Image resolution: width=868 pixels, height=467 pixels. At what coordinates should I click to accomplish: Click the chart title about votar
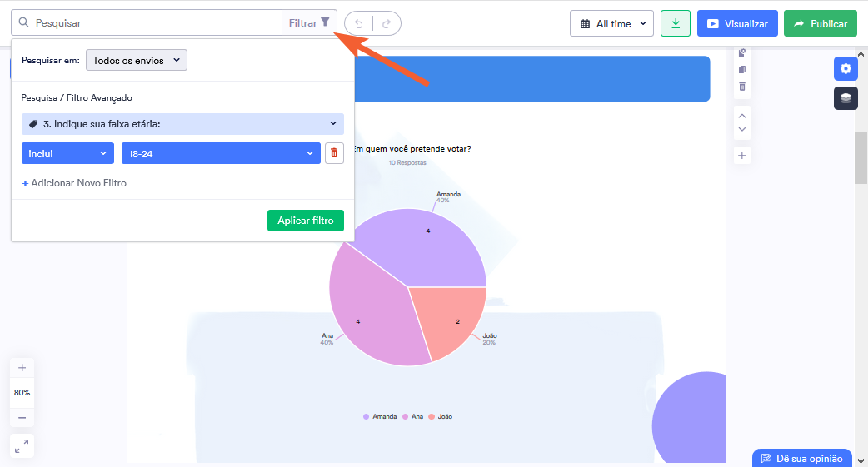[412, 148]
